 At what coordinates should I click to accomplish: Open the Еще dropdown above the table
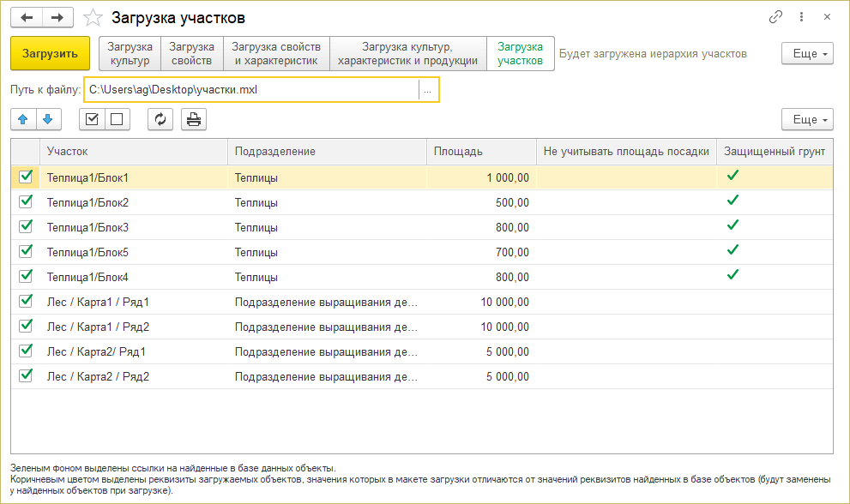coord(807,120)
